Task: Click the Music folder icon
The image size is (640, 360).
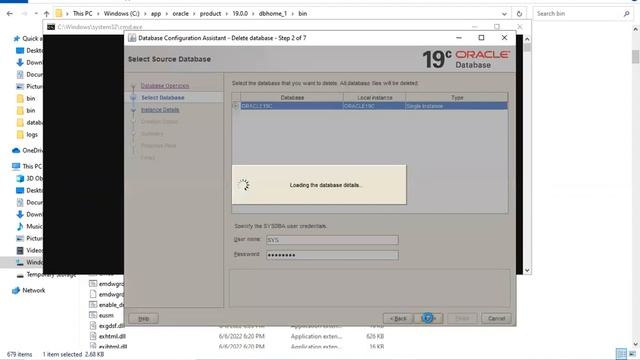Action: pyautogui.click(x=20, y=226)
